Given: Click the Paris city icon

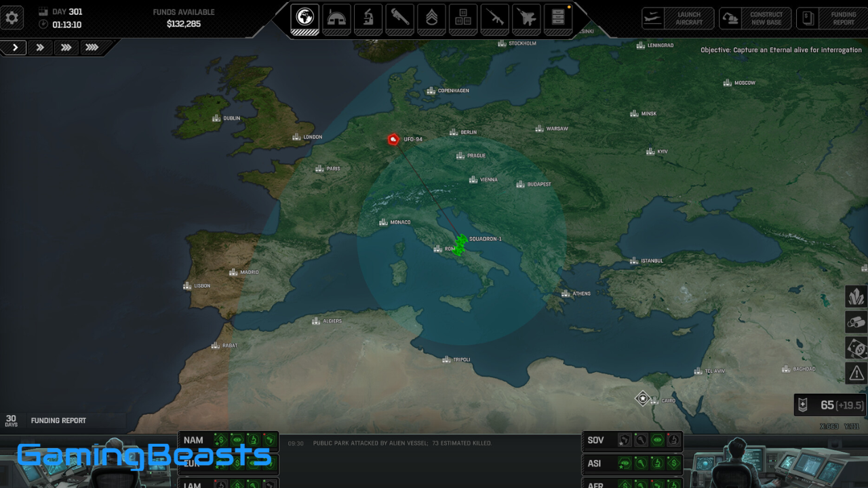Looking at the screenshot, I should 319,169.
